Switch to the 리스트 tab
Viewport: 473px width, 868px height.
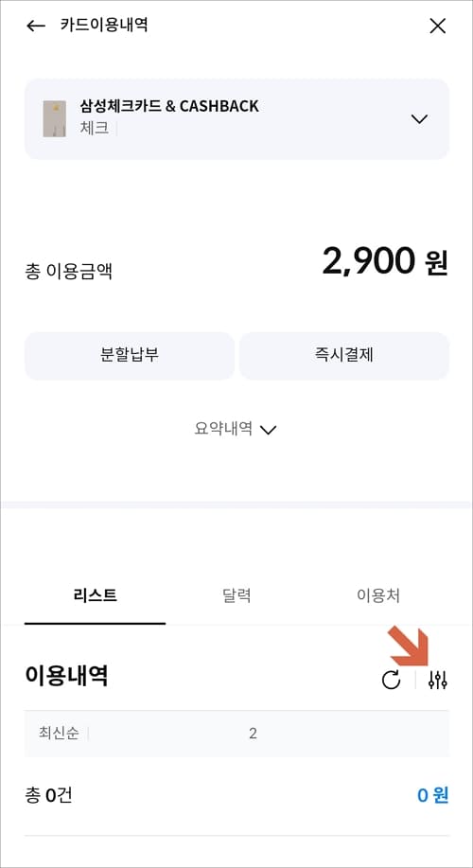point(95,595)
